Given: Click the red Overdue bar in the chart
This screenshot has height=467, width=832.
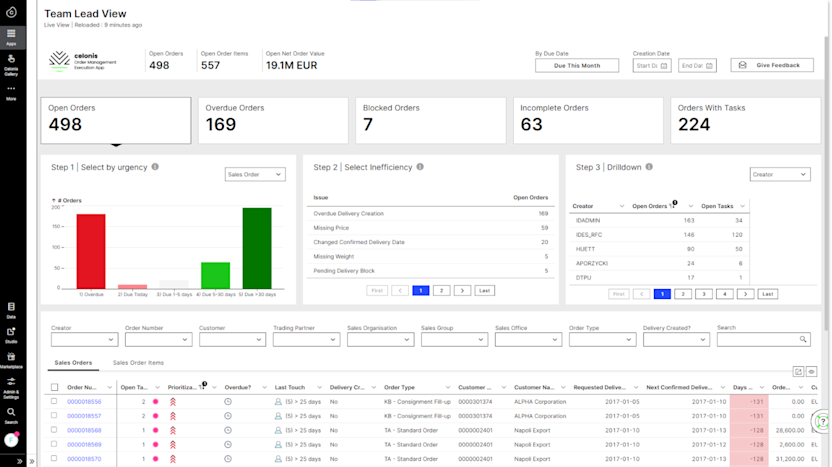Looking at the screenshot, I should pos(91,251).
